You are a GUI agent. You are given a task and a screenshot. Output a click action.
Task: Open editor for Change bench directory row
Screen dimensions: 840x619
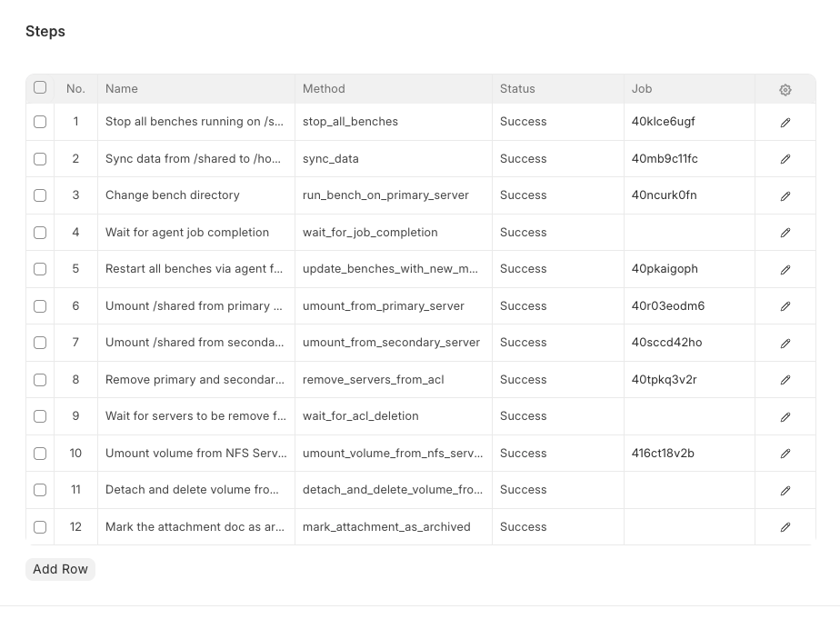pyautogui.click(x=785, y=195)
